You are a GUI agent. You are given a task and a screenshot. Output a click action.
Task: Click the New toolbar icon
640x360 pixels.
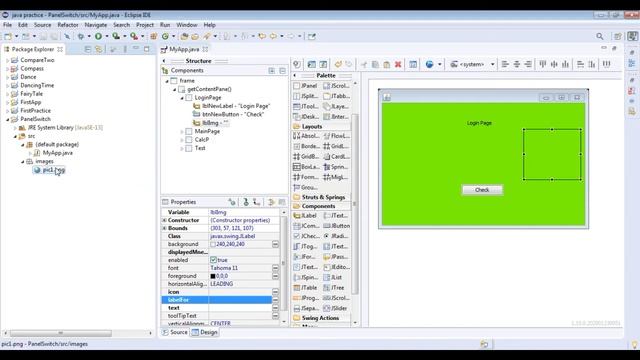[x=8, y=36]
